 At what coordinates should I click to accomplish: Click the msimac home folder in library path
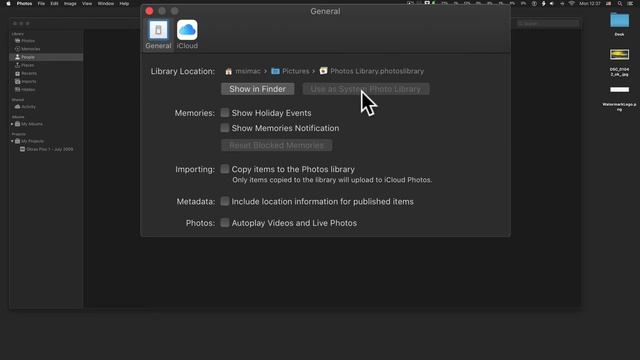pyautogui.click(x=242, y=71)
